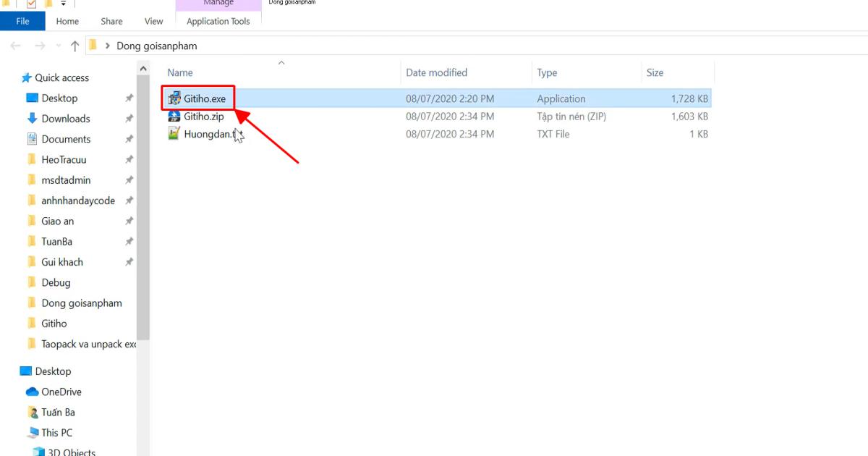Unpin Documents via its pin icon
The height and width of the screenshot is (456, 868).
click(129, 139)
